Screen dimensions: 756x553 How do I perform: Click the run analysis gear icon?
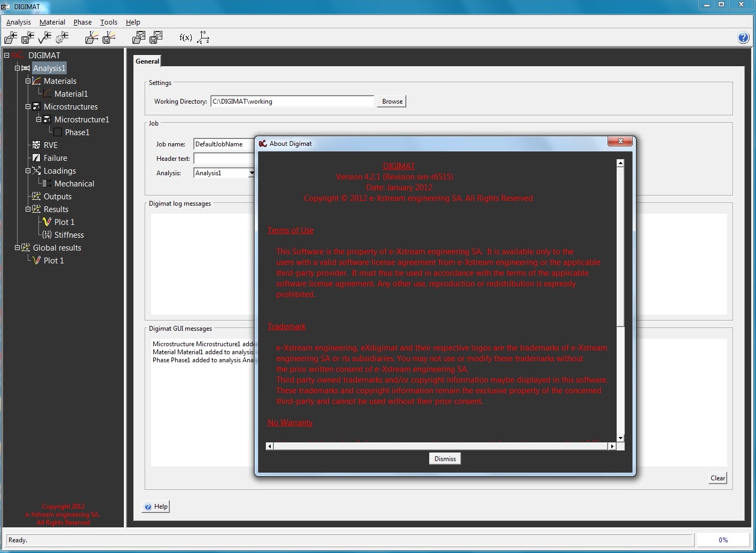(62, 37)
